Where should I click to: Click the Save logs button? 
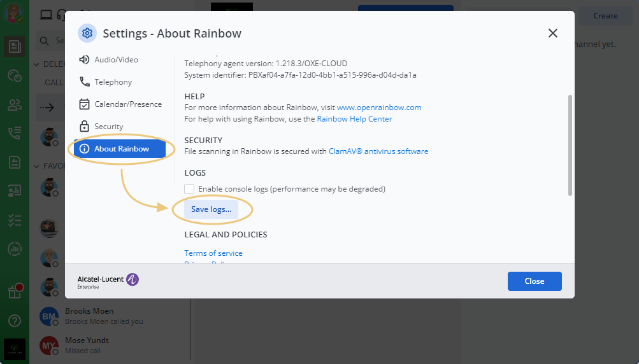point(211,209)
